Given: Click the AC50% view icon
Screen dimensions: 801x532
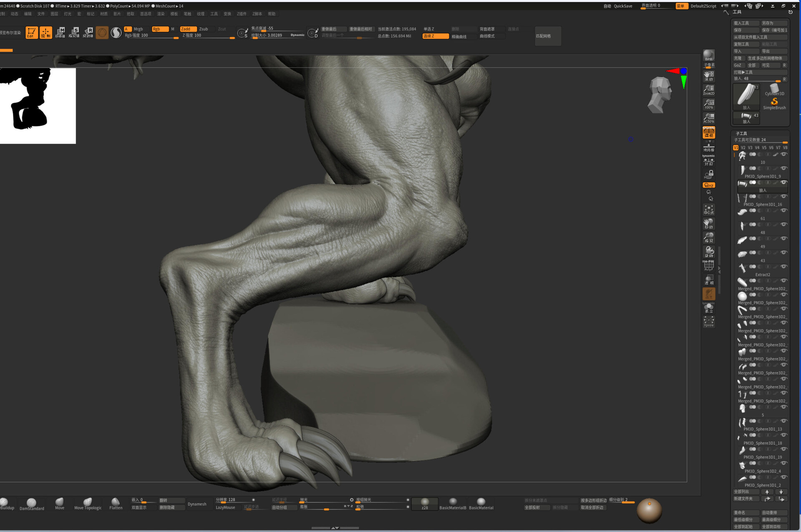Looking at the screenshot, I should tap(708, 118).
